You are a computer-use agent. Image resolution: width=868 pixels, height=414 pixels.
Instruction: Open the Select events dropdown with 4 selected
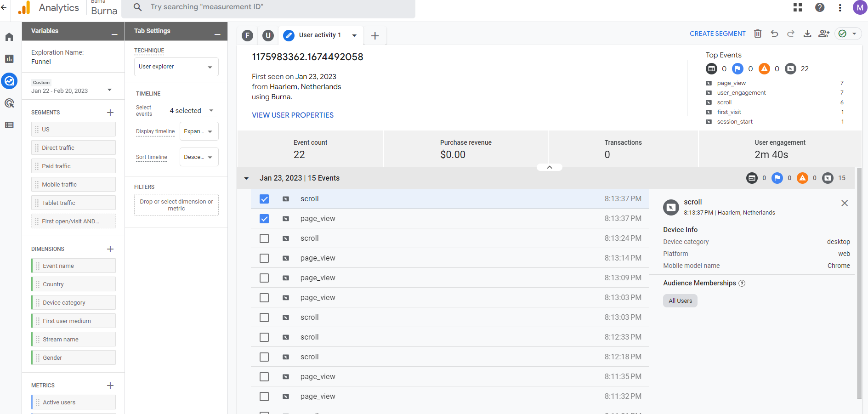(192, 111)
